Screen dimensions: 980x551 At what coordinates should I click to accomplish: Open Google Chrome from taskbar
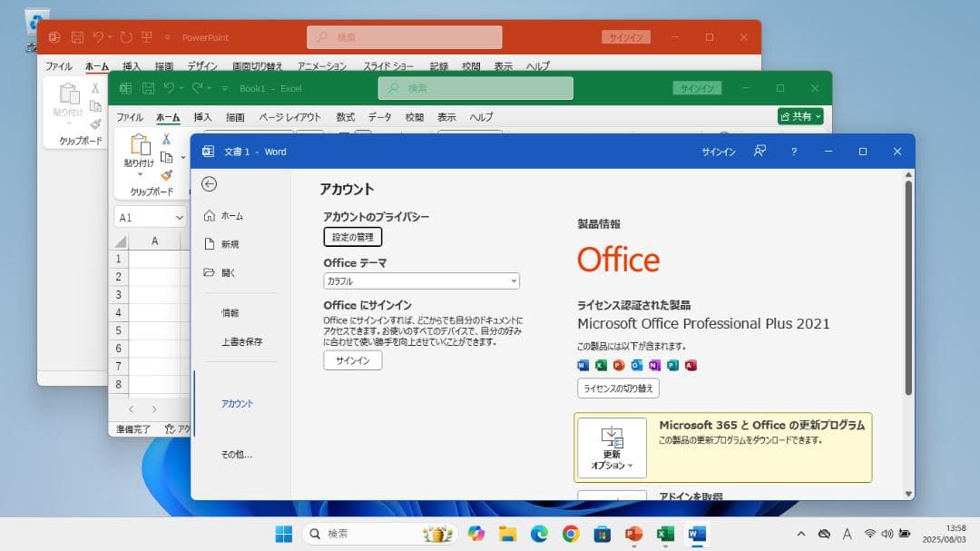pyautogui.click(x=571, y=534)
